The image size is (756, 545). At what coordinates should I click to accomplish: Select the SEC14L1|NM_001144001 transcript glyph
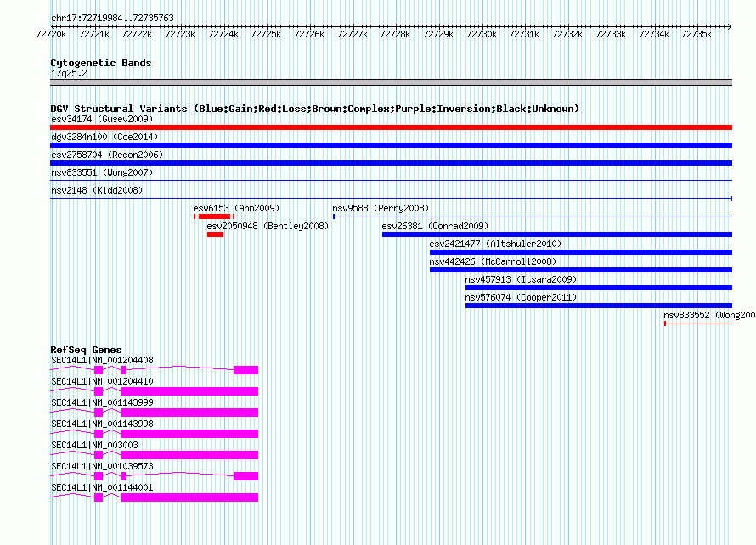click(155, 497)
